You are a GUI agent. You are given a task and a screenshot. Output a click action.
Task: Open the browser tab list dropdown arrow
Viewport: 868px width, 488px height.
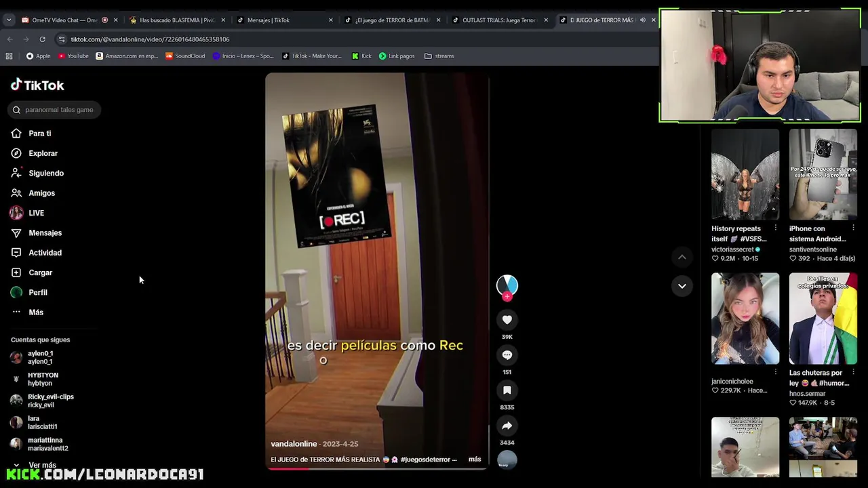(x=9, y=20)
